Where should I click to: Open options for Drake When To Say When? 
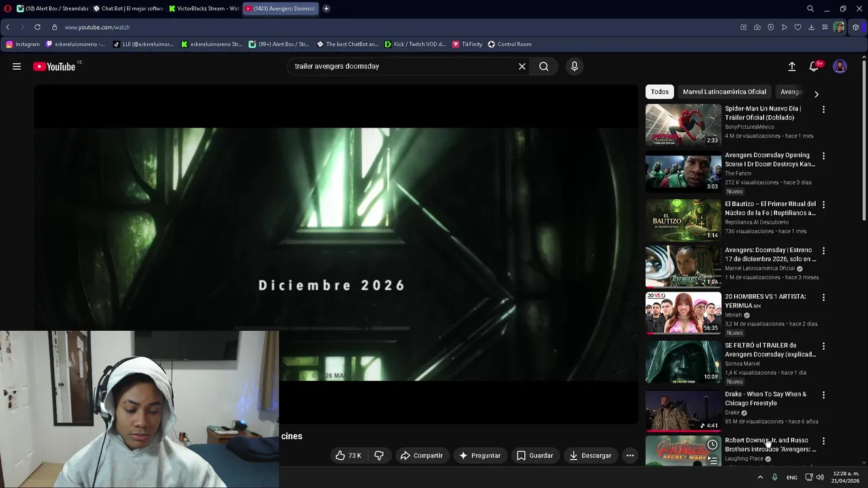(x=824, y=394)
